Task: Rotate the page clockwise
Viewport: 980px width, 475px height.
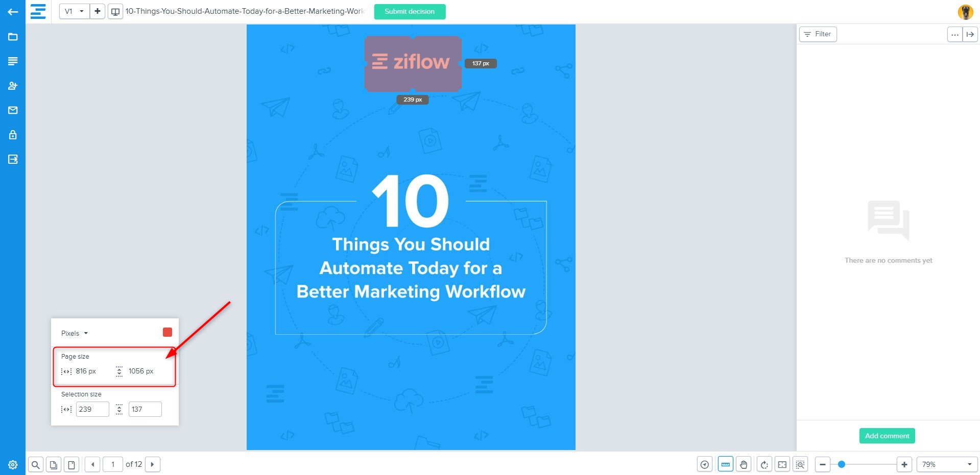Action: coord(764,464)
